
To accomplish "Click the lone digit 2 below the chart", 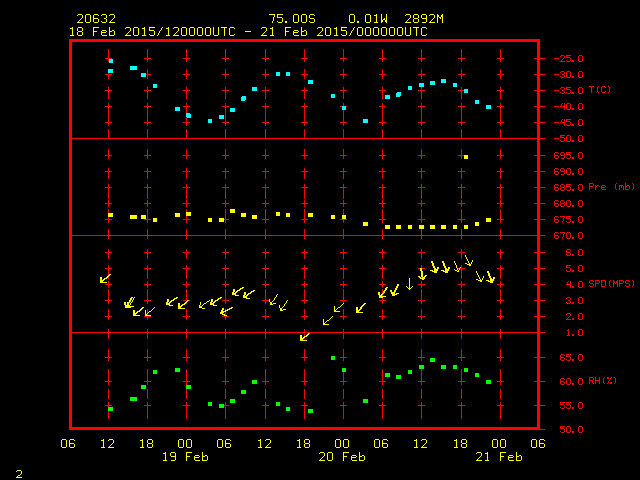I will (x=19, y=474).
